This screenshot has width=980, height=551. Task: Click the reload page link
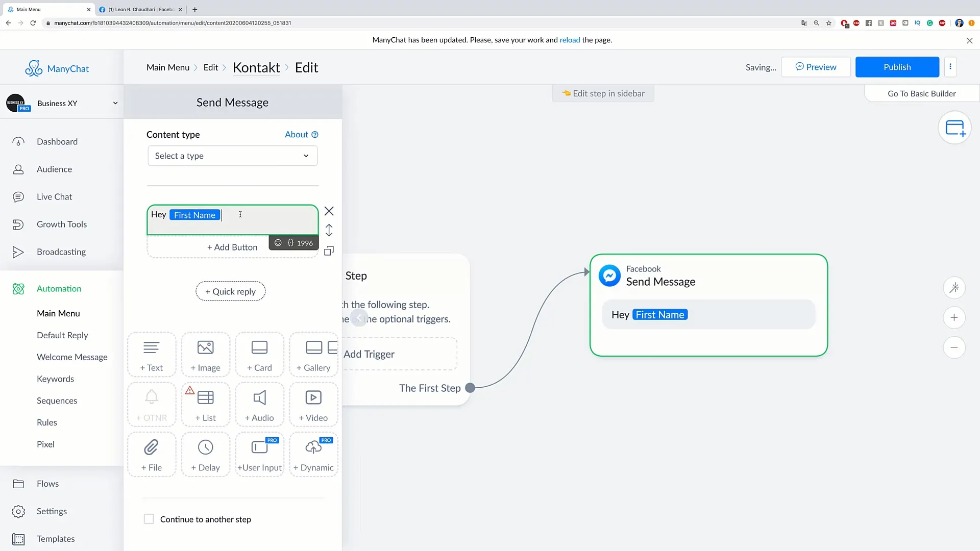click(x=570, y=40)
